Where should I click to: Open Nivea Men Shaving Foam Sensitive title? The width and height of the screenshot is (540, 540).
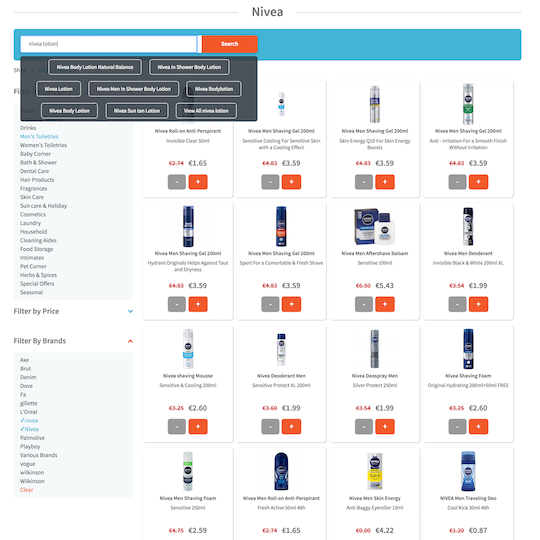188,498
